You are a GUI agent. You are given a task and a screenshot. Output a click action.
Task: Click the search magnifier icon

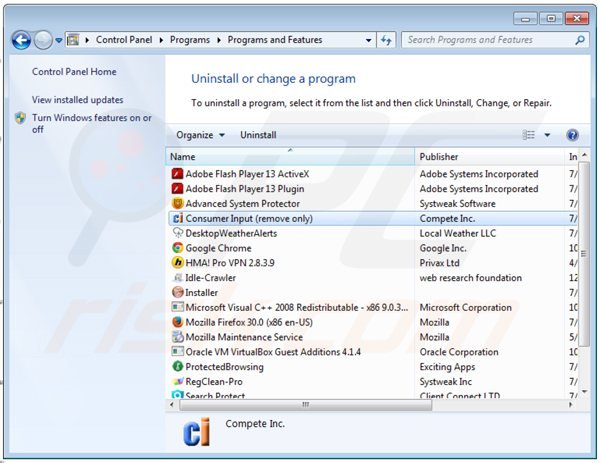coord(580,40)
